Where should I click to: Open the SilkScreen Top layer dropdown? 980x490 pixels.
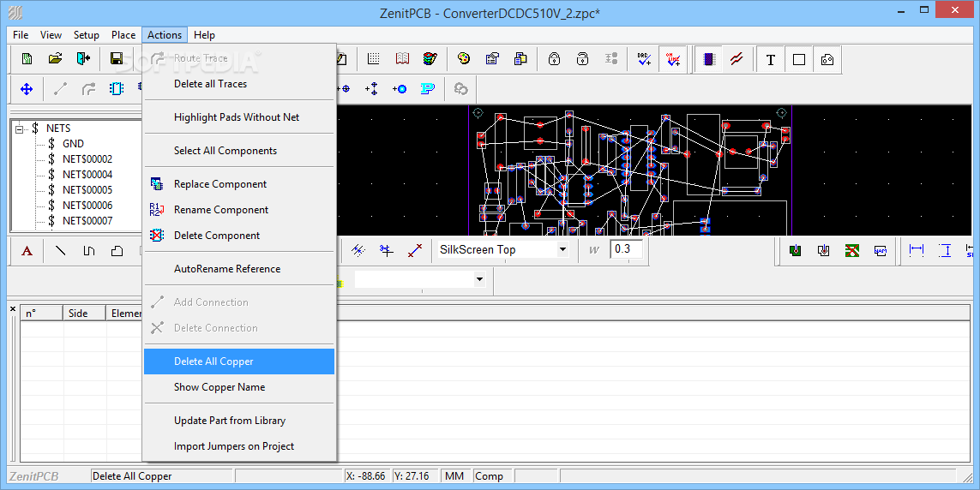(x=562, y=249)
